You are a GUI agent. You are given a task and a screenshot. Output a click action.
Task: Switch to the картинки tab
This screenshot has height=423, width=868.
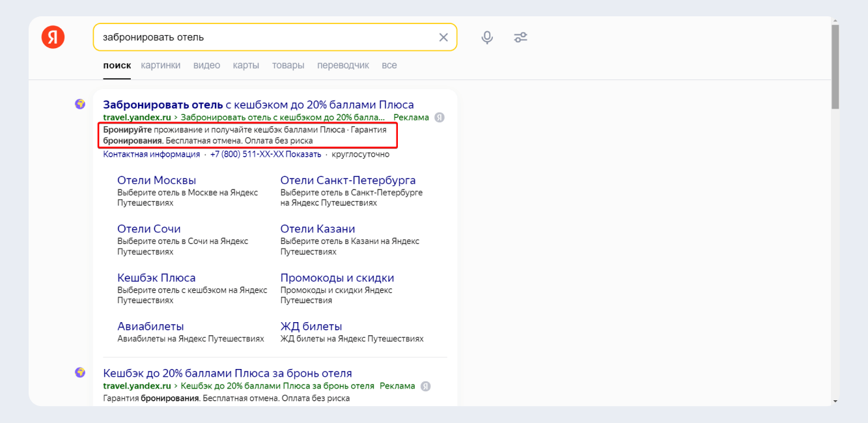pyautogui.click(x=160, y=65)
